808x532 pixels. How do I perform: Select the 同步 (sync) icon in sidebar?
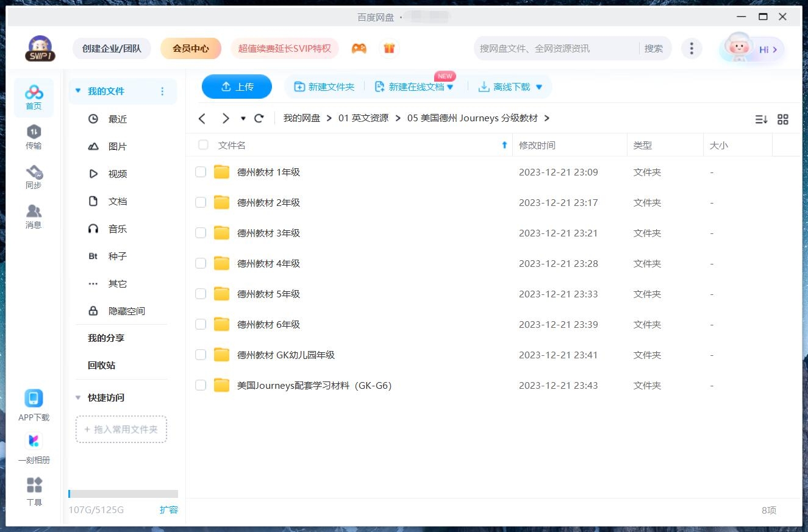34,177
